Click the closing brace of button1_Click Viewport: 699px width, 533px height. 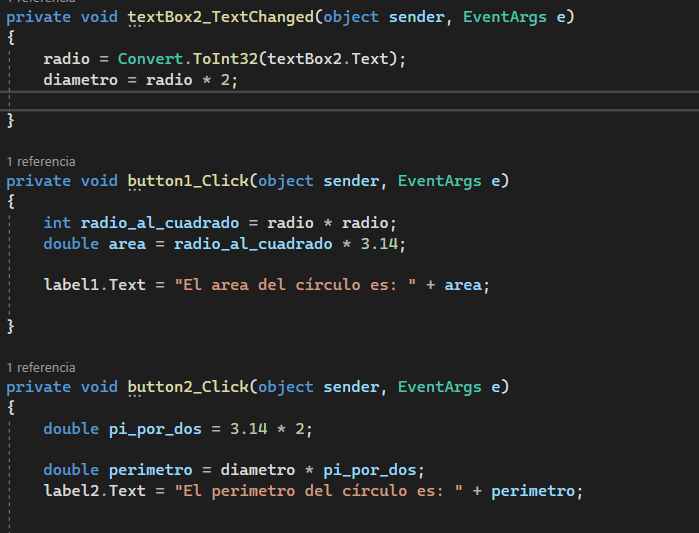(11, 326)
